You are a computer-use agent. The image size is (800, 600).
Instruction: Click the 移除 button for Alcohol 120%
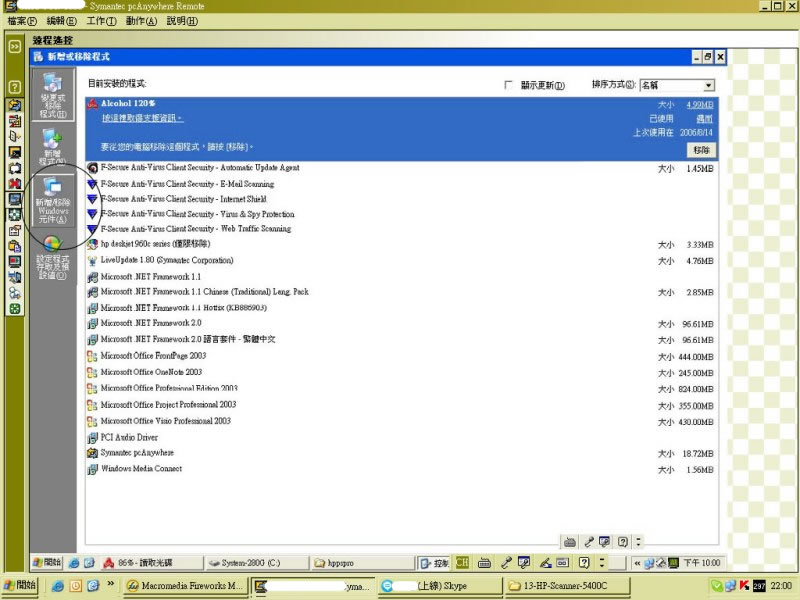coord(702,149)
